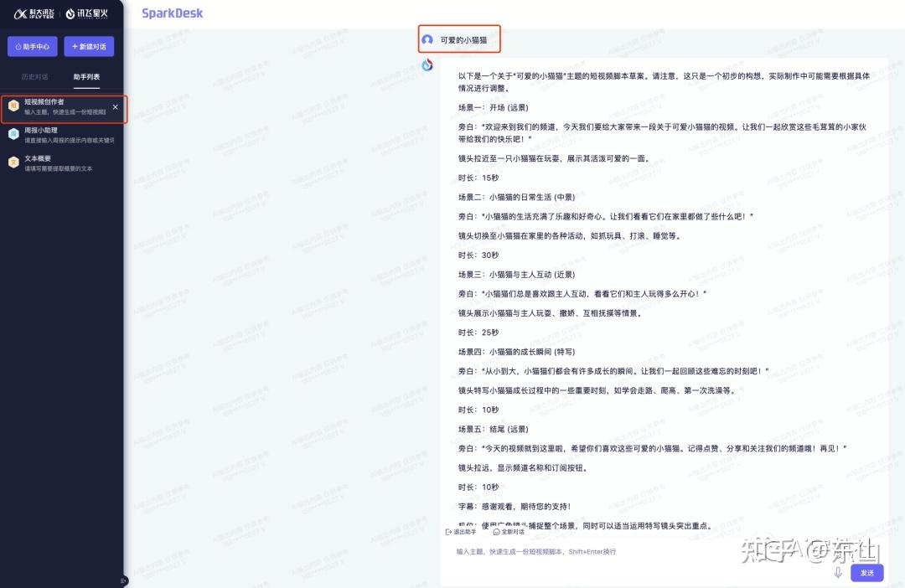This screenshot has height=588, width=905.
Task: Click the 周报小助理 assistant icon
Action: pos(13,132)
